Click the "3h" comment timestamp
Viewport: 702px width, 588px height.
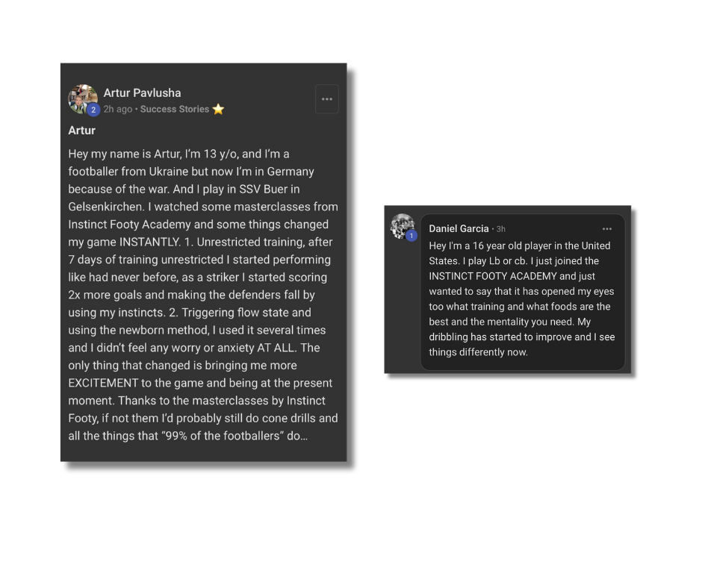pos(501,229)
